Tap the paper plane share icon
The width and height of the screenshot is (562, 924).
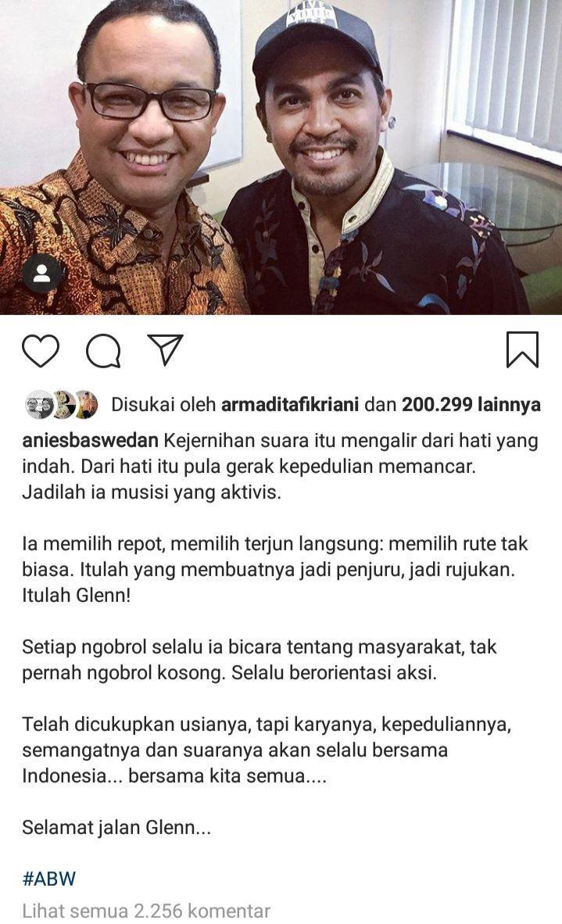tap(165, 350)
